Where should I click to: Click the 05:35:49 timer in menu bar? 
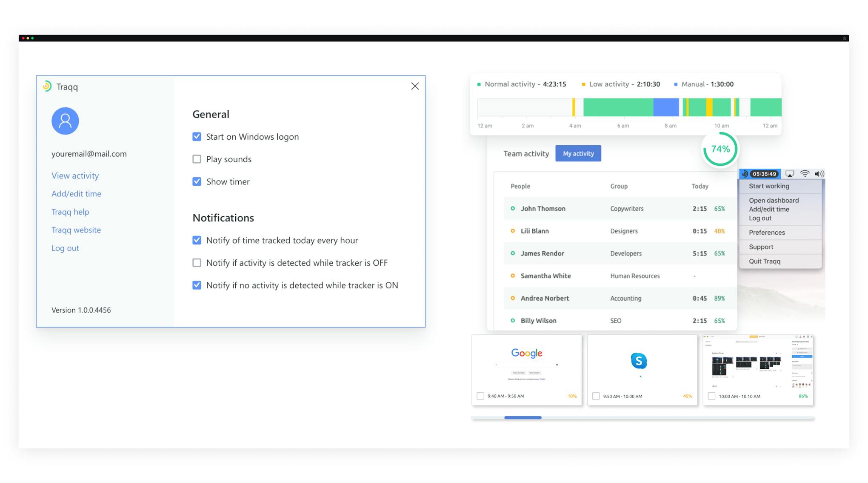764,174
